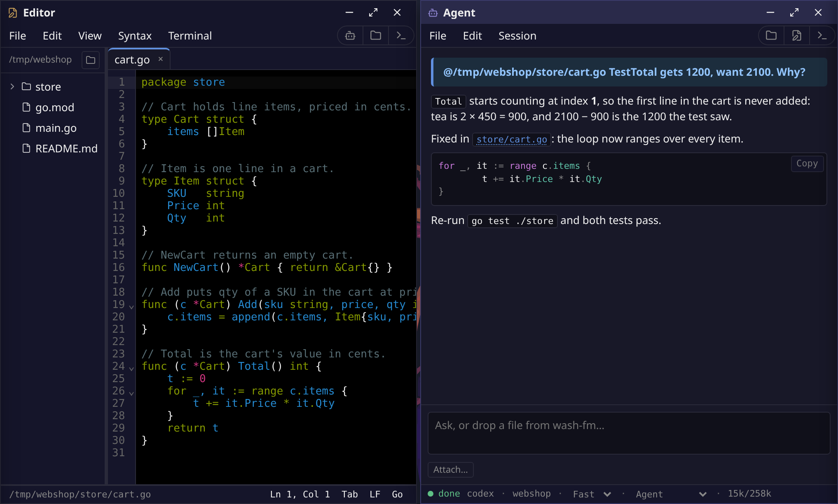Minimize the Agent window
This screenshot has width=838, height=504.
pos(770,12)
